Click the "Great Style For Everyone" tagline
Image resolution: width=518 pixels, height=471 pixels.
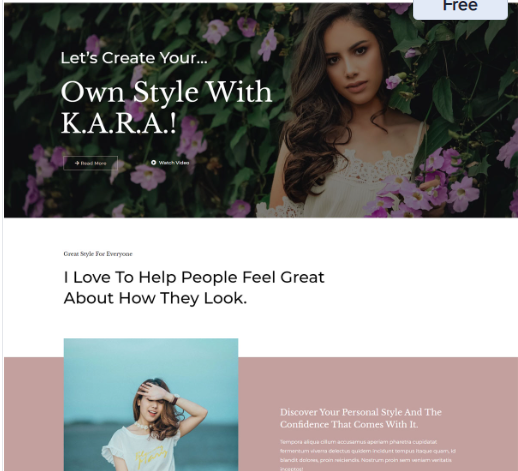(x=98, y=254)
